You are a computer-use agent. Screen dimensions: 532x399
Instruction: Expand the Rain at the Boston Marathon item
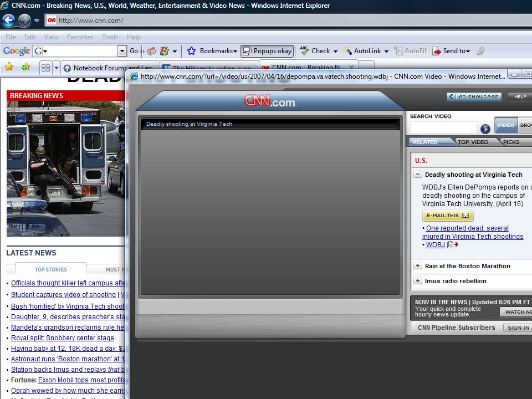coord(418,265)
